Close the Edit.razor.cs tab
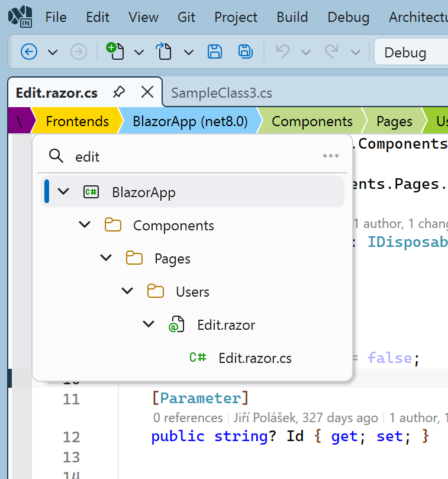The width and height of the screenshot is (448, 479). [x=147, y=92]
